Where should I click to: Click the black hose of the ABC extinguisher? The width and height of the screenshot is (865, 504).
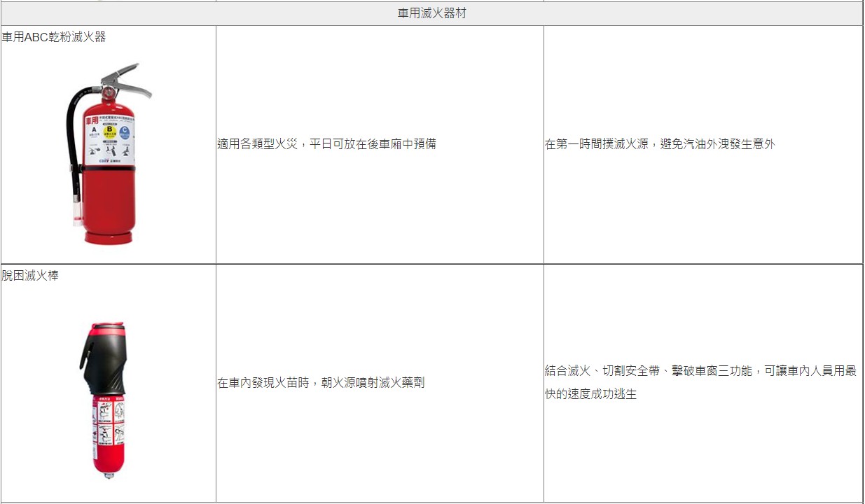(x=71, y=140)
